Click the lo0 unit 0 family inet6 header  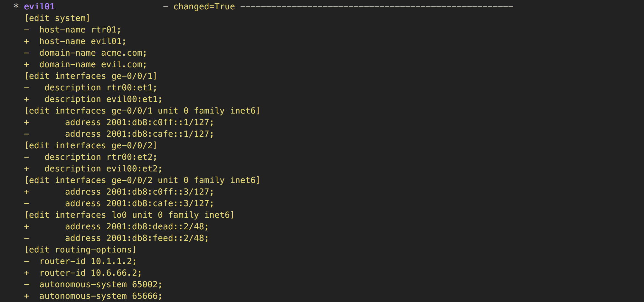click(129, 215)
